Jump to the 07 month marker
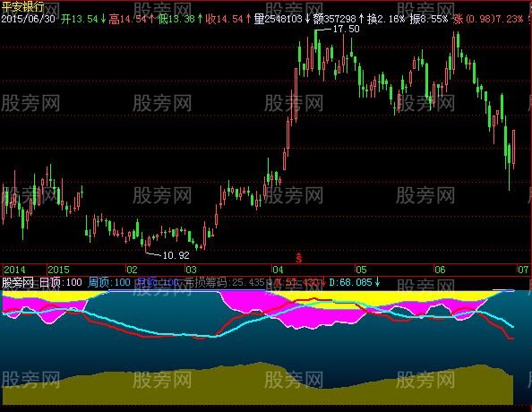This screenshot has height=412, width=532. (x=523, y=270)
